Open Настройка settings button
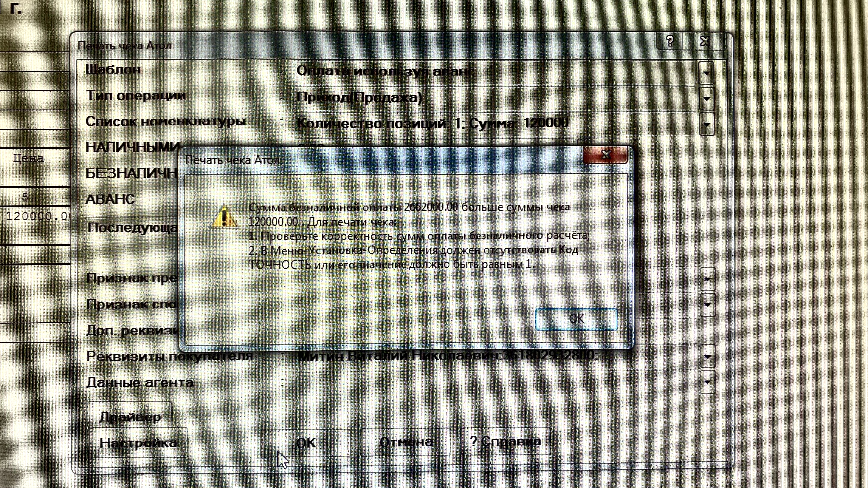This screenshot has width=868, height=488. point(138,443)
